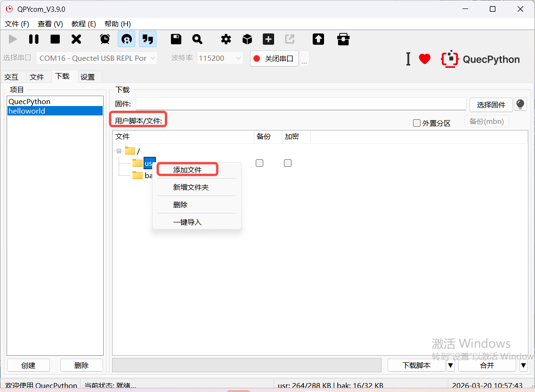
Task: Click the save floppy disk icon
Action: point(176,39)
